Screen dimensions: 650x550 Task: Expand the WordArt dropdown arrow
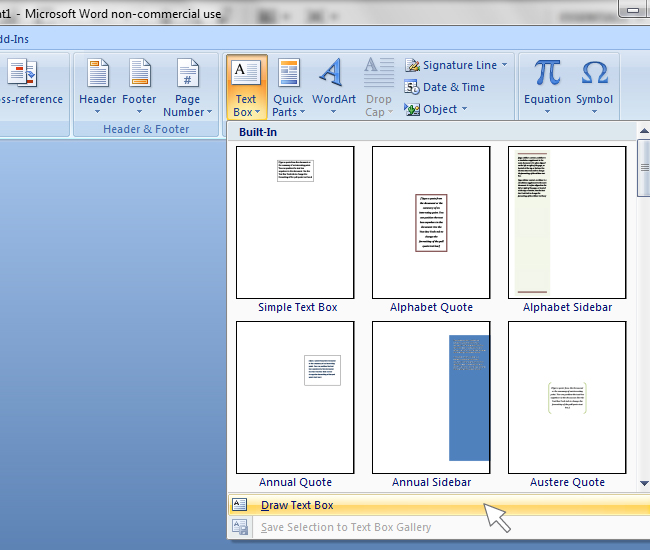click(334, 112)
